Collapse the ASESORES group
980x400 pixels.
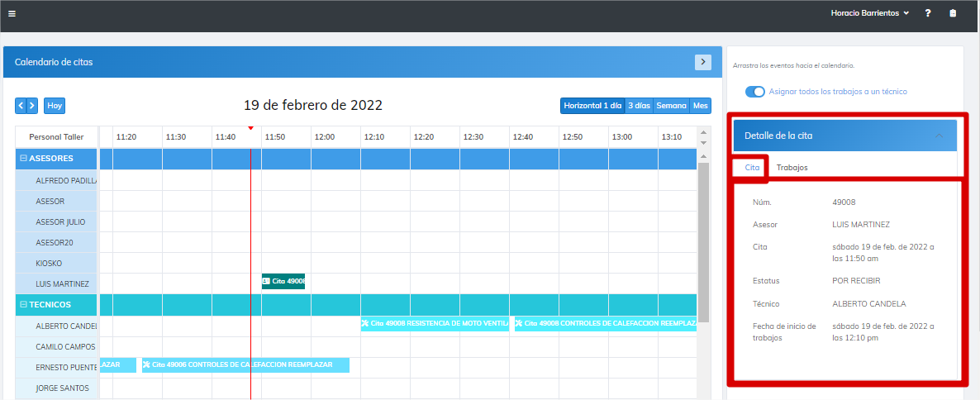(x=23, y=159)
